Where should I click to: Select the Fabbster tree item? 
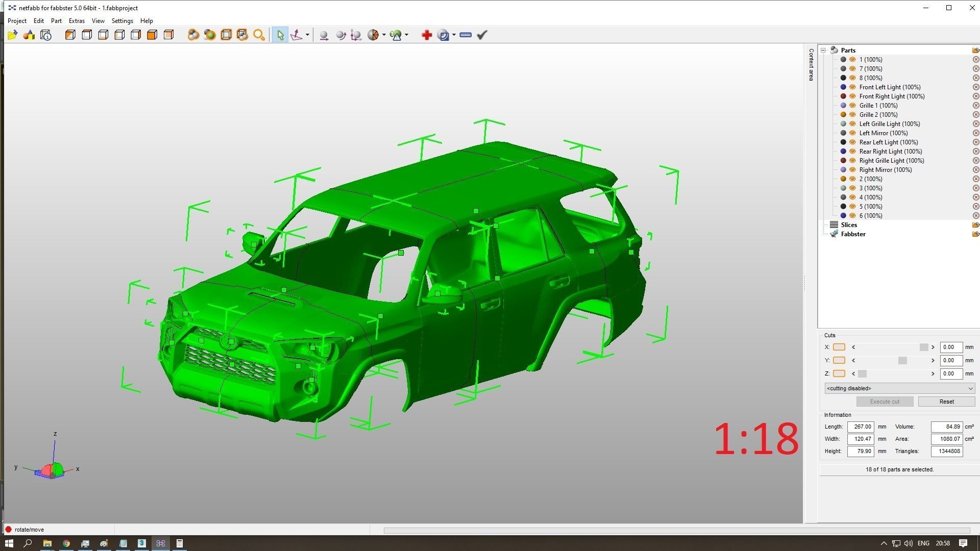point(853,234)
